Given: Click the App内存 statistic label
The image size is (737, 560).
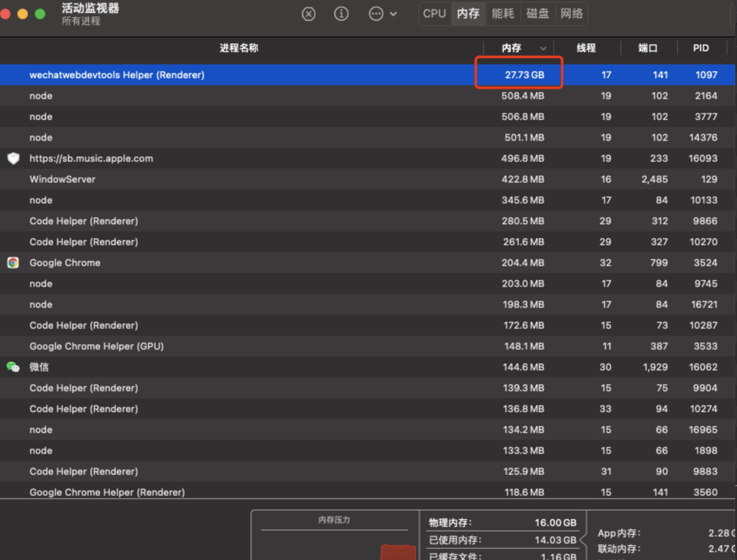Looking at the screenshot, I should (x=619, y=533).
